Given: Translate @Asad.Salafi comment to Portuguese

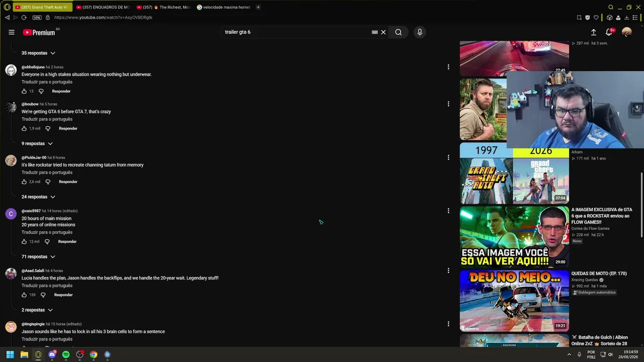Looking at the screenshot, I should (47, 286).
